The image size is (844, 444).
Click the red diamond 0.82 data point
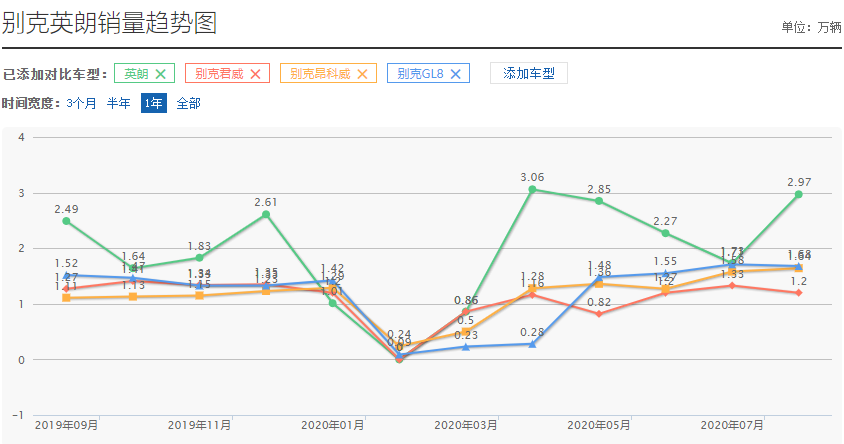[x=599, y=314]
